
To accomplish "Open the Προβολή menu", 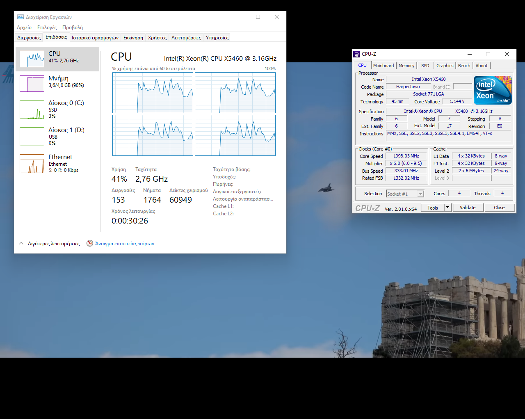I will [73, 27].
